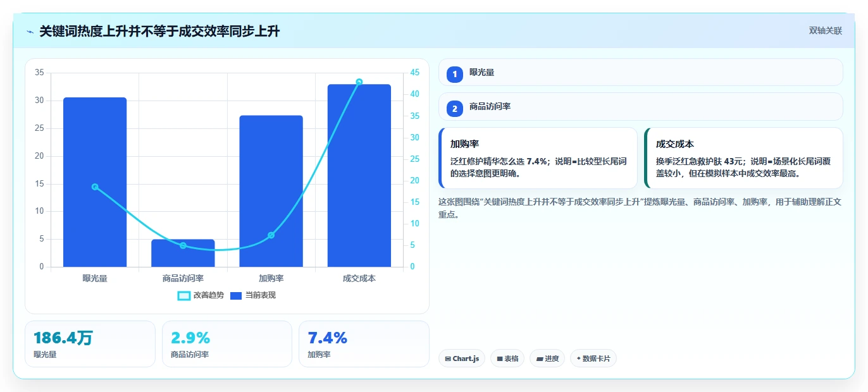Open the 2.9% 商品访问率 stat card
This screenshot has width=868, height=392.
coord(227,344)
